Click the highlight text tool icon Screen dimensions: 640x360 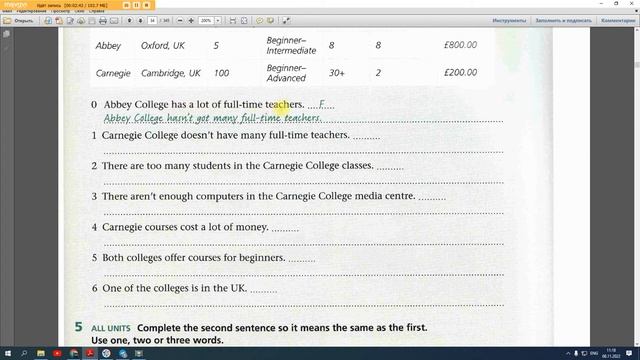[270, 20]
